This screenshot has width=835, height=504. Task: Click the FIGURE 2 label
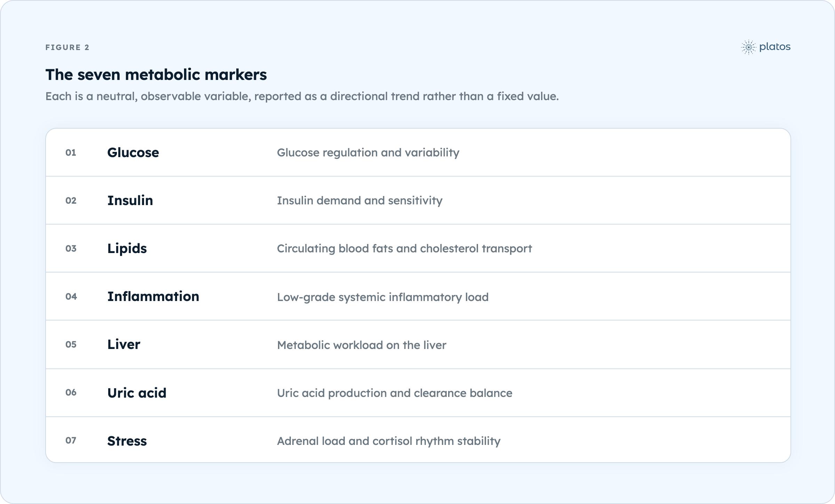67,47
